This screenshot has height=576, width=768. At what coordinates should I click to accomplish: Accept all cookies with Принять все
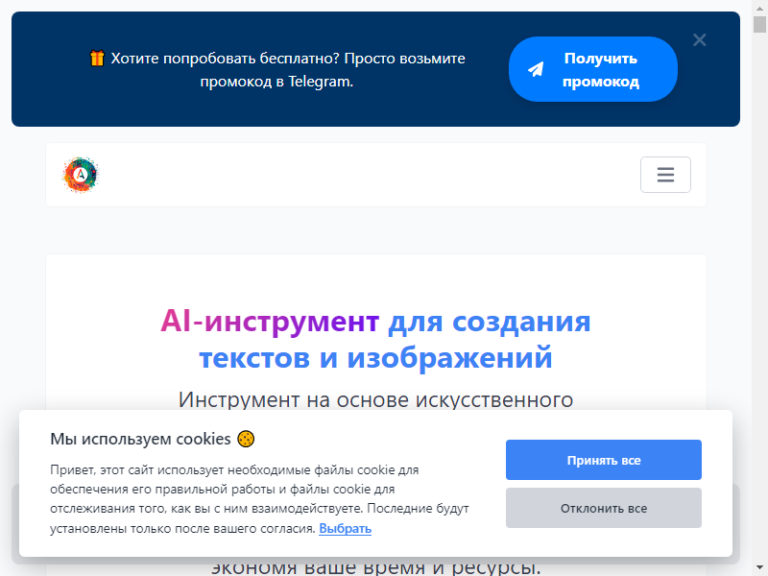click(603, 460)
